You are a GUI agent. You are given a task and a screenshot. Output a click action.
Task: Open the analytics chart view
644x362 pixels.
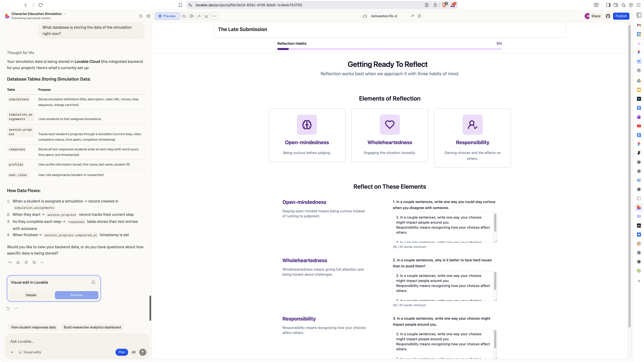tap(207, 16)
